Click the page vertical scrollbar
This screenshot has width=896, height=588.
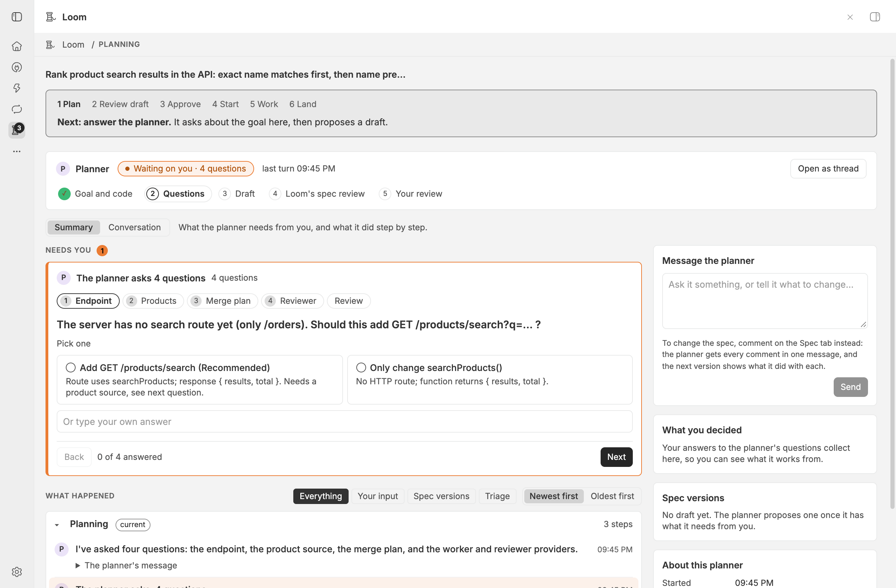click(x=892, y=284)
